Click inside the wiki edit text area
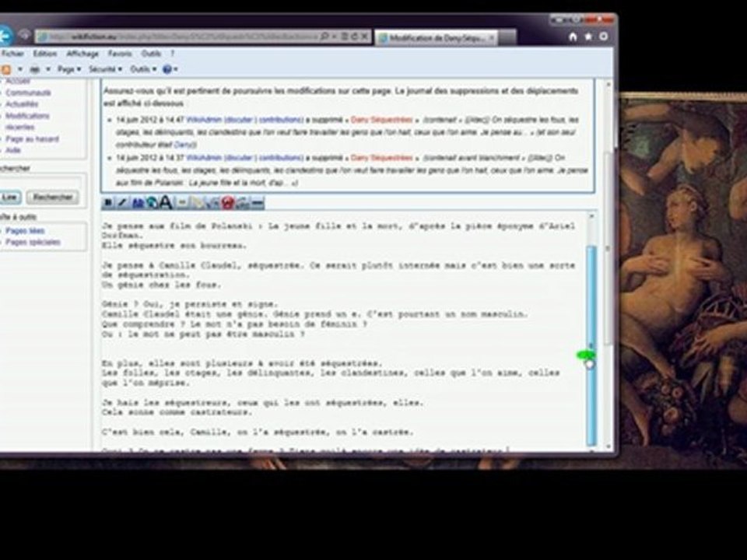747x560 pixels. click(343, 331)
